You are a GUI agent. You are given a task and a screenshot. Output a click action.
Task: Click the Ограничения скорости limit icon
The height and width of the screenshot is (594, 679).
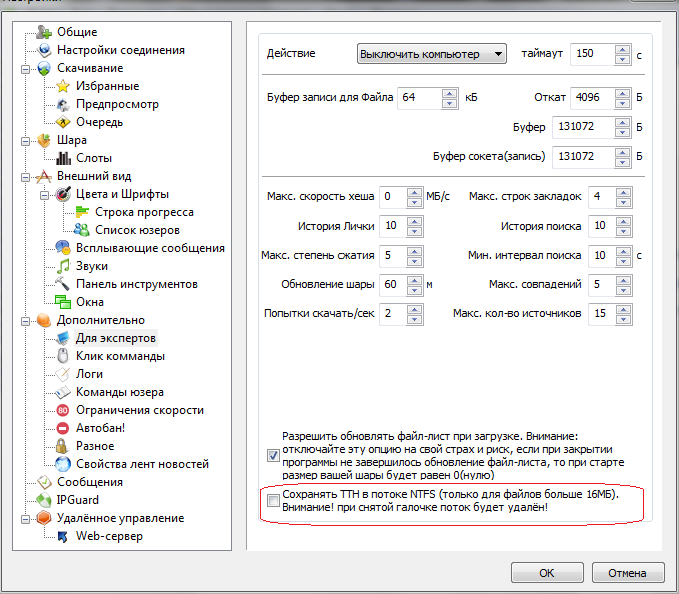tap(63, 410)
